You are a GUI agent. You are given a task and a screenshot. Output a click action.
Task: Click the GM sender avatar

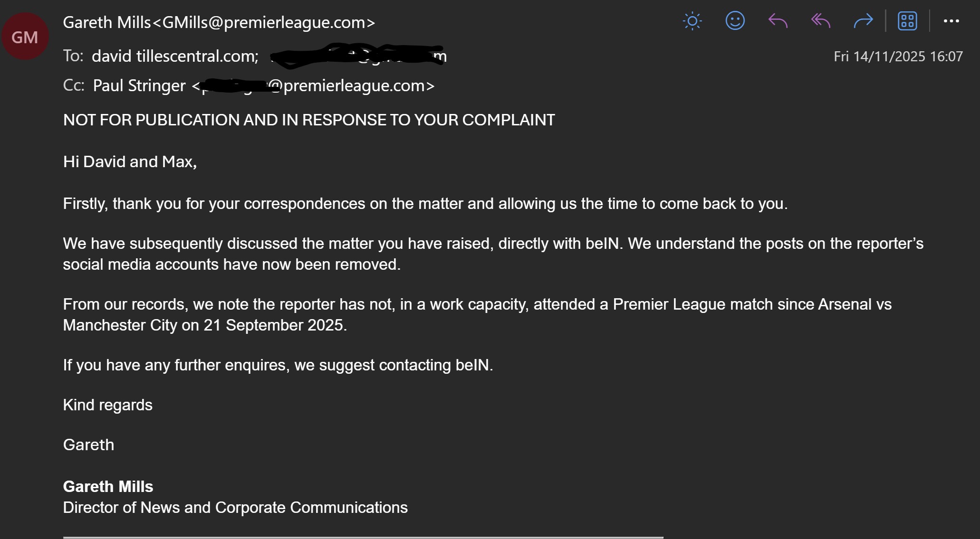[25, 37]
